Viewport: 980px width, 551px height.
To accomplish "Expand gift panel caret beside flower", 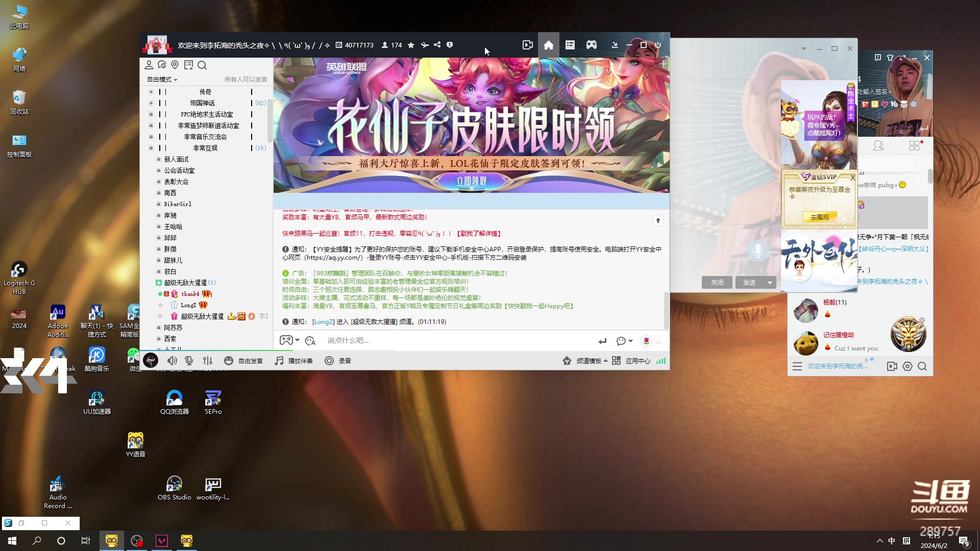I will (658, 342).
